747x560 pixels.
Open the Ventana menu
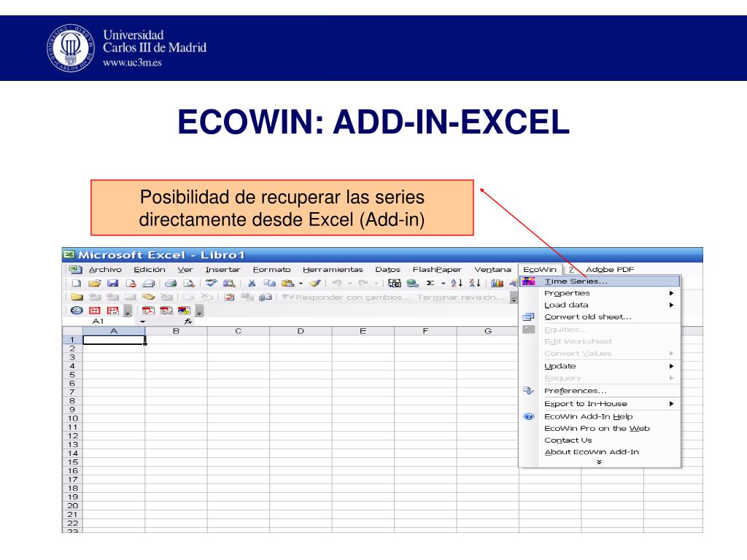[x=492, y=270]
